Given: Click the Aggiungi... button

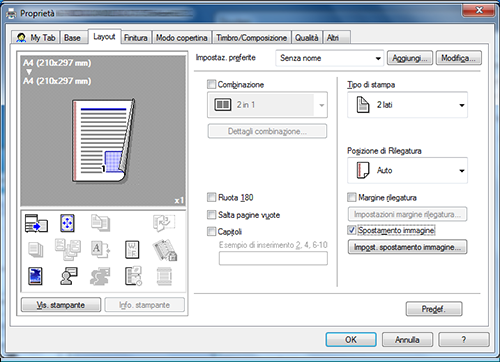Looking at the screenshot, I should pos(410,58).
